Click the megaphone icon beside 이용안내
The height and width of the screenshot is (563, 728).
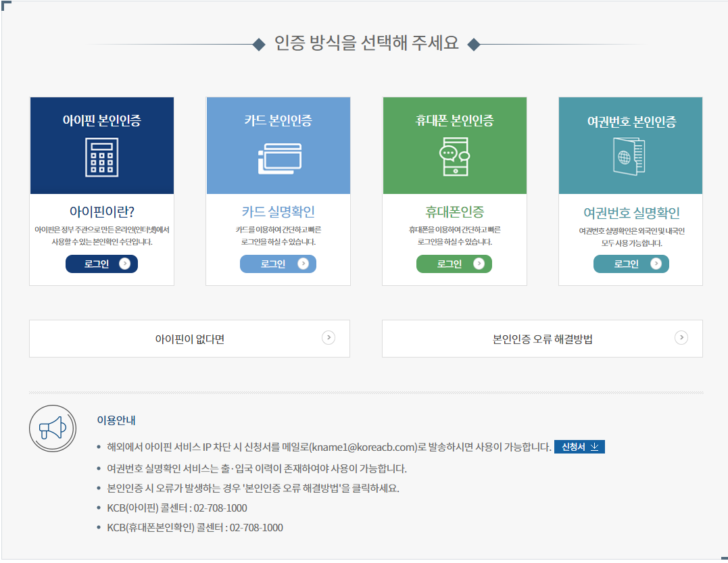coord(53,428)
